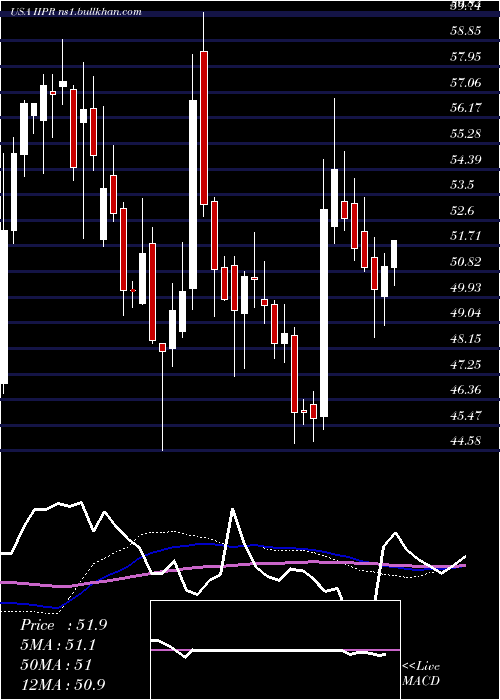Image resolution: width=500 pixels, height=700 pixels.
Task: Click the '5MA : 51.1' readout
Action: click(58, 645)
